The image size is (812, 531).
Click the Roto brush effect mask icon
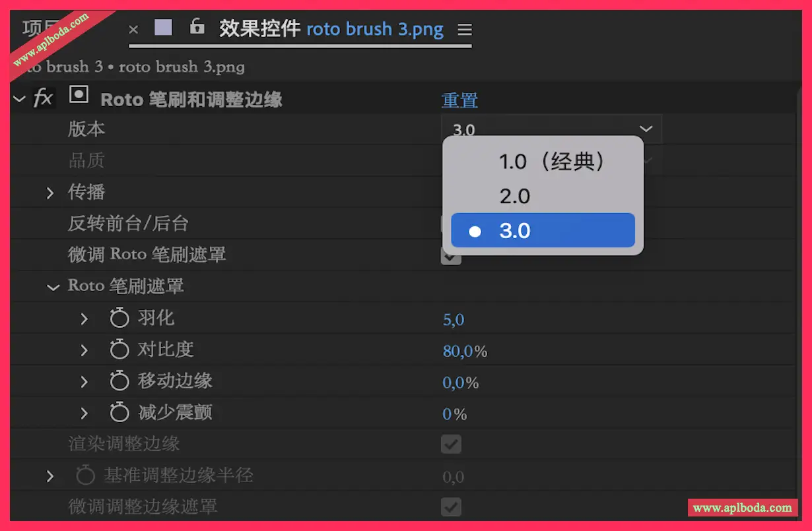tap(79, 96)
